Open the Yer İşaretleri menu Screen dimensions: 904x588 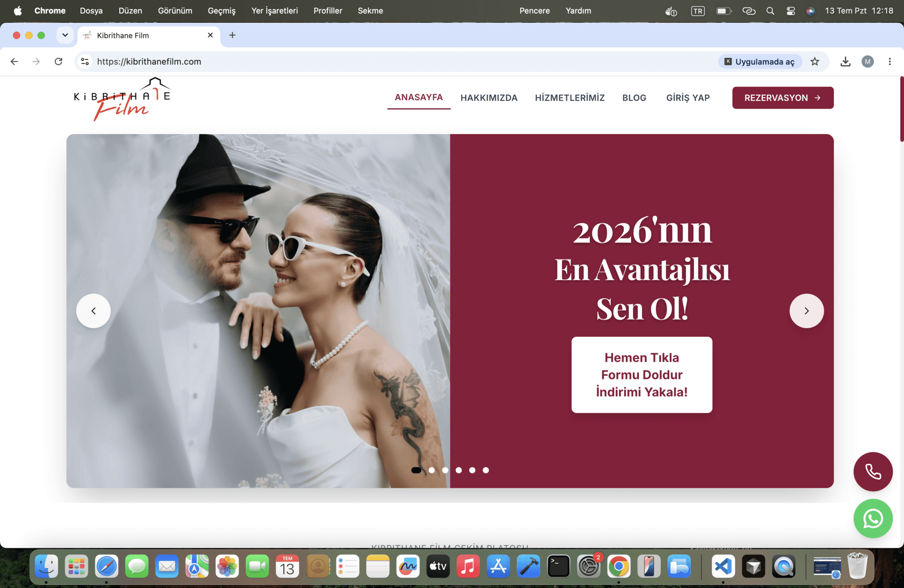pyautogui.click(x=274, y=10)
